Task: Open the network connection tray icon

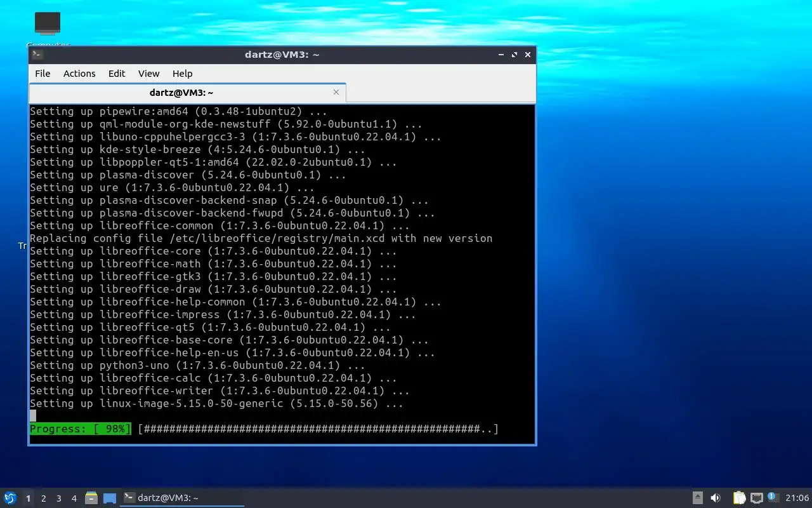Action: point(756,498)
